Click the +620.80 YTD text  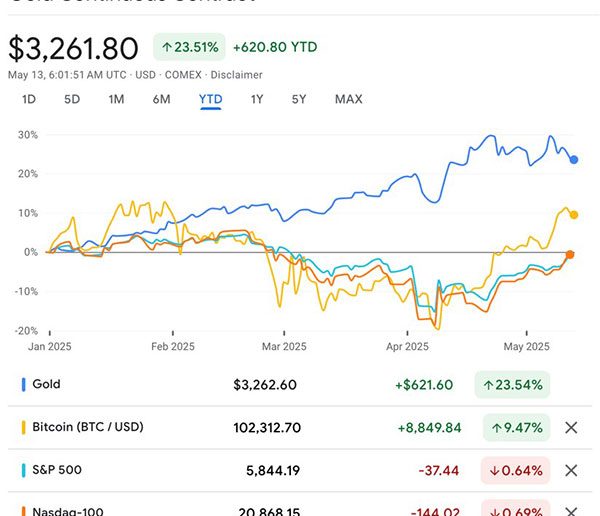pyautogui.click(x=275, y=47)
